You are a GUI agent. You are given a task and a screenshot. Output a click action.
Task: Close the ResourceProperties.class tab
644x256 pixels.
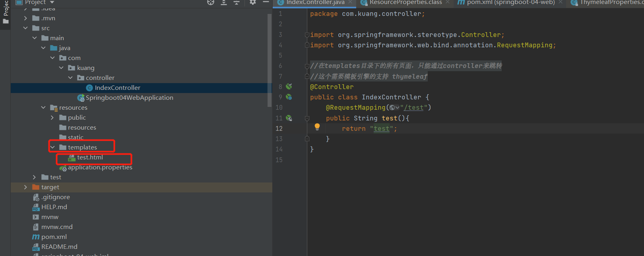[x=448, y=2]
